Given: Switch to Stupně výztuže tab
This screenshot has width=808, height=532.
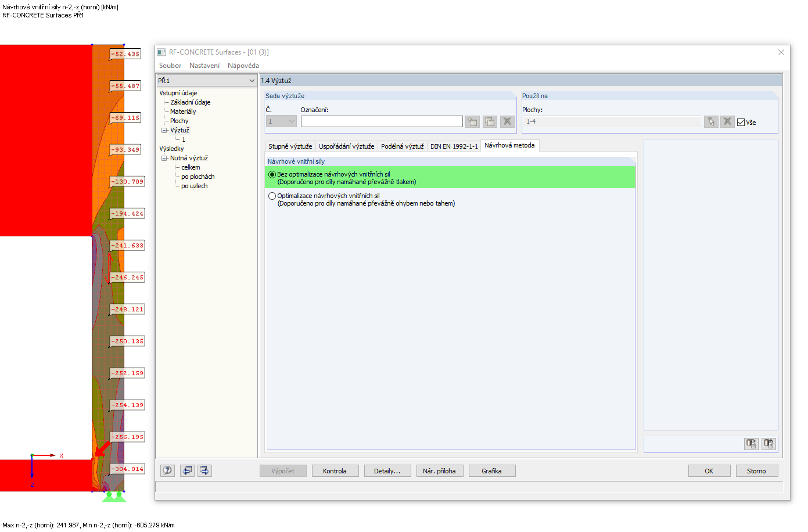Looking at the screenshot, I should tap(290, 146).
